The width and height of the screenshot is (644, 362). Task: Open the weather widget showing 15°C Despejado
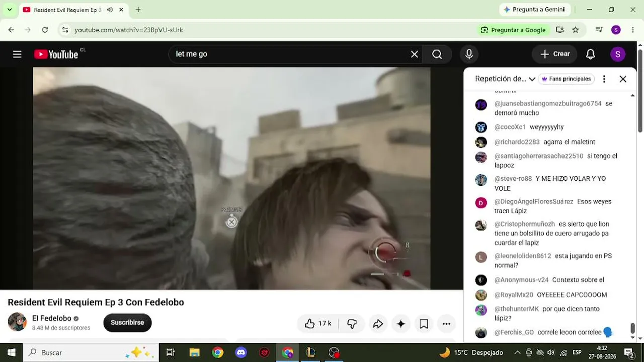tap(471, 352)
